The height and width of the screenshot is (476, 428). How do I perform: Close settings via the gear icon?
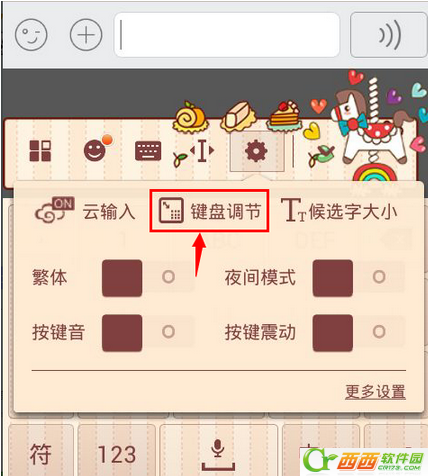click(x=256, y=151)
